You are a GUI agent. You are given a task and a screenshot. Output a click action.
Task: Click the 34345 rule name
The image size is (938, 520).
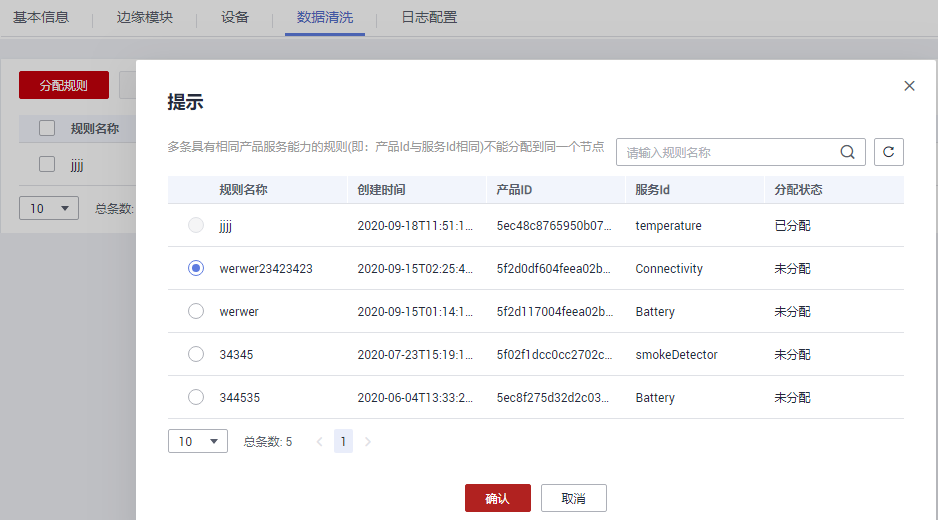pos(236,355)
